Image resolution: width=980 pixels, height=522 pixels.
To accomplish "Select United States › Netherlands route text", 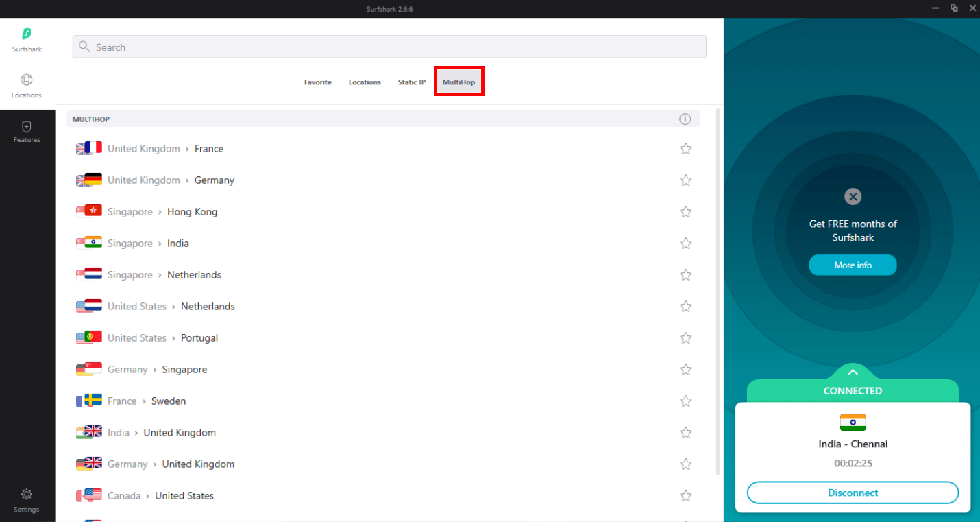I will pos(171,307).
